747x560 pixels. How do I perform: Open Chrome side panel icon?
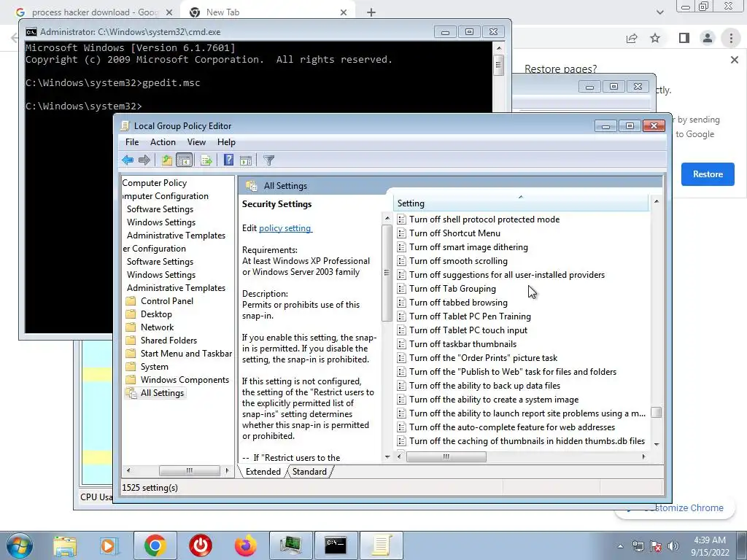pyautogui.click(x=684, y=38)
